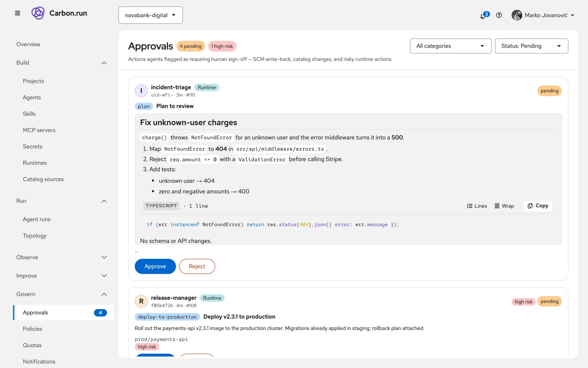588x368 pixels.
Task: Click the prod/payments-api text
Action: pos(161,339)
